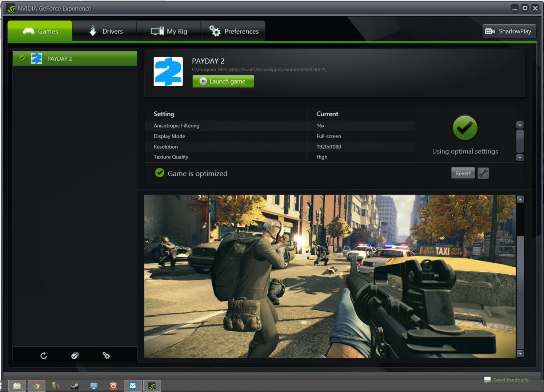Click the High texture quality value
Image resolution: width=544 pixels, height=392 pixels.
click(322, 157)
